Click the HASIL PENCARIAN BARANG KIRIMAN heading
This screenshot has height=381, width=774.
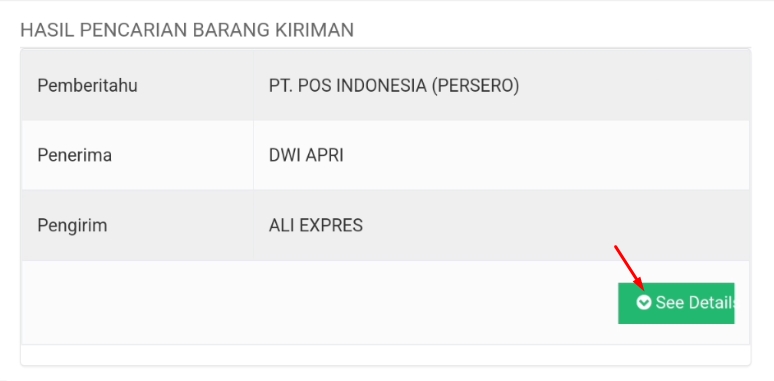pyautogui.click(x=187, y=30)
